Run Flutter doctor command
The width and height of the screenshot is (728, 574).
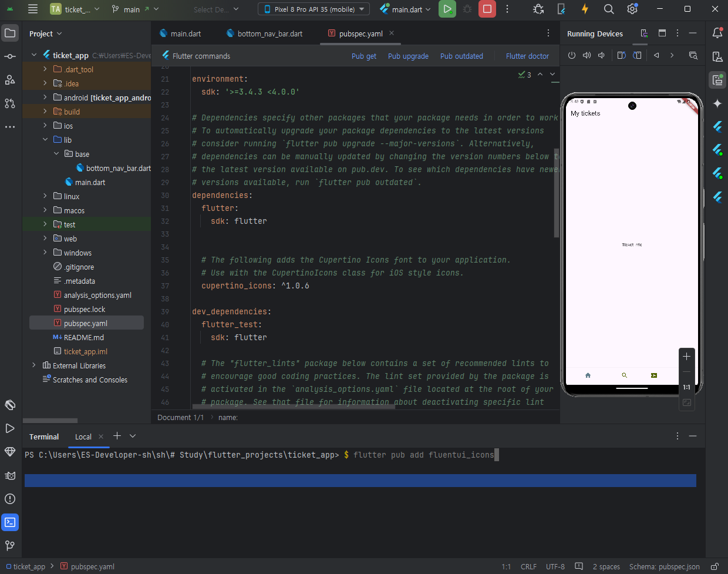[x=527, y=56]
